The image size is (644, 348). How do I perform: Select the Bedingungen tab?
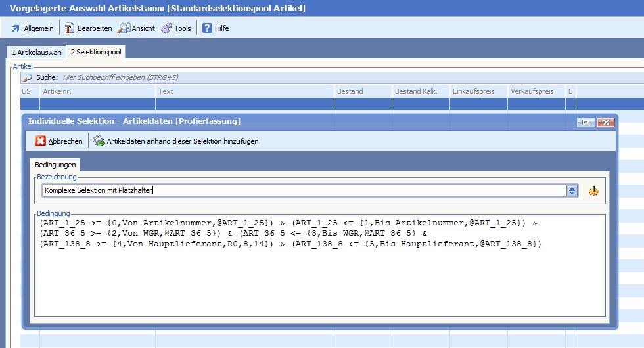[56, 164]
